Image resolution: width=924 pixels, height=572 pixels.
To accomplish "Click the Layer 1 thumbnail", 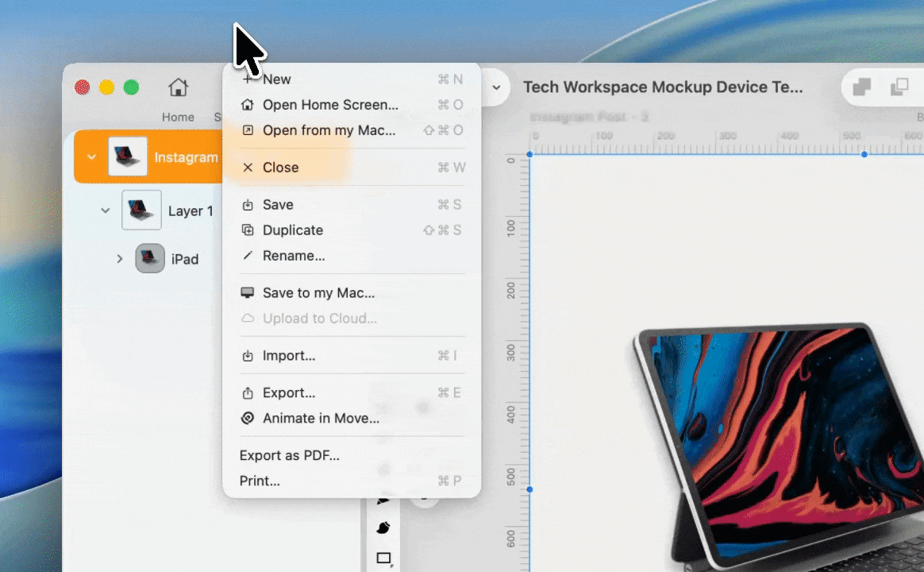I will (141, 211).
